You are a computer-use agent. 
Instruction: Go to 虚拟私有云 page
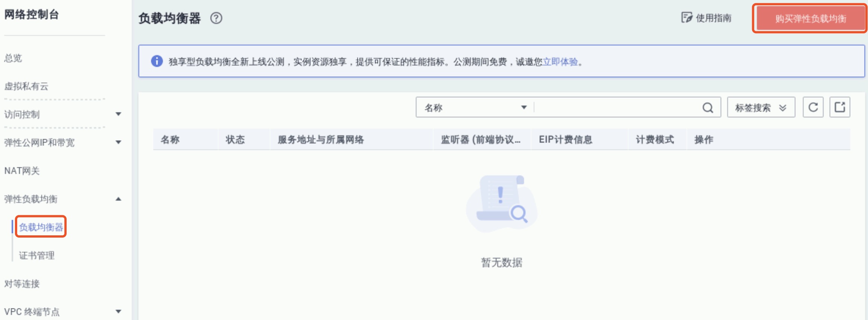pos(26,87)
